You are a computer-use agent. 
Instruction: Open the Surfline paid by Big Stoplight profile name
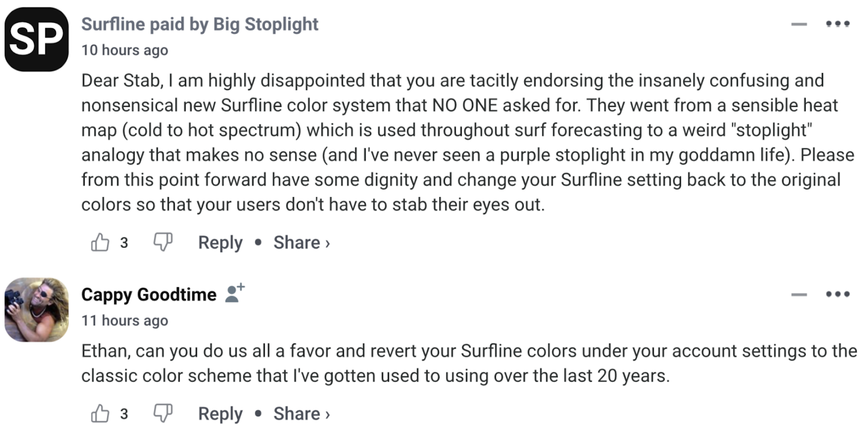point(200,24)
